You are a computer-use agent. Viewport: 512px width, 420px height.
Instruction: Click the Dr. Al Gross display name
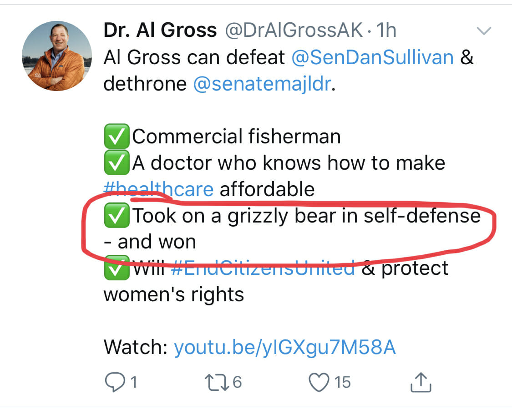[160, 31]
